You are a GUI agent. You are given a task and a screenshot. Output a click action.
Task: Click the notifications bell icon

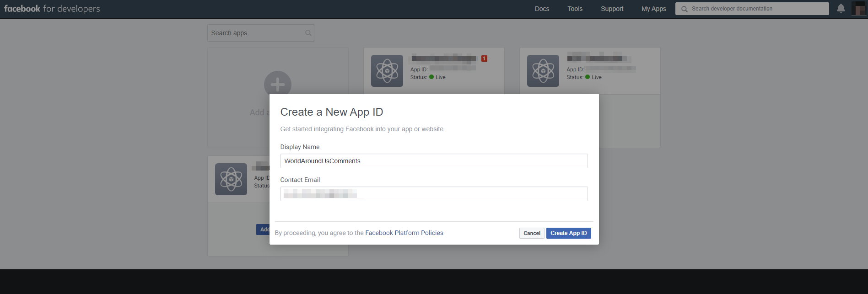point(841,8)
